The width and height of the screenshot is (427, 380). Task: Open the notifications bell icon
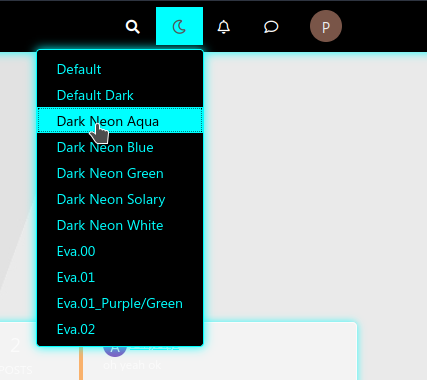224,27
